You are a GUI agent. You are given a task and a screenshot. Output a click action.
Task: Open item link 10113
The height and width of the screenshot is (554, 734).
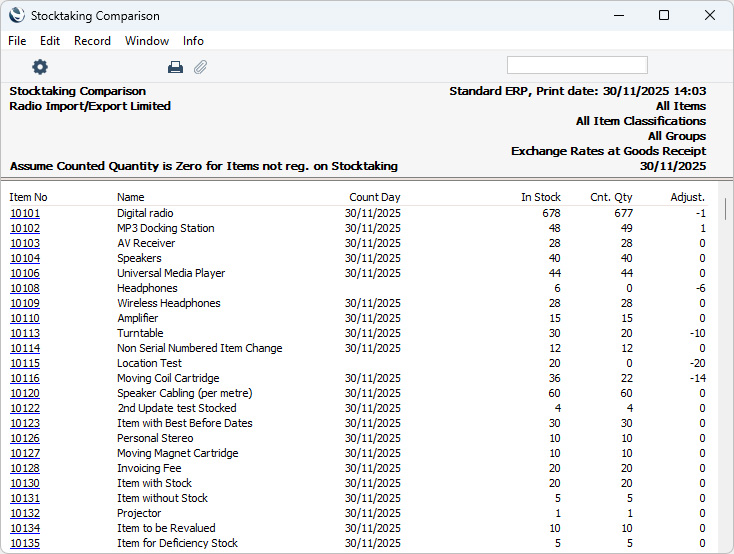tap(25, 333)
